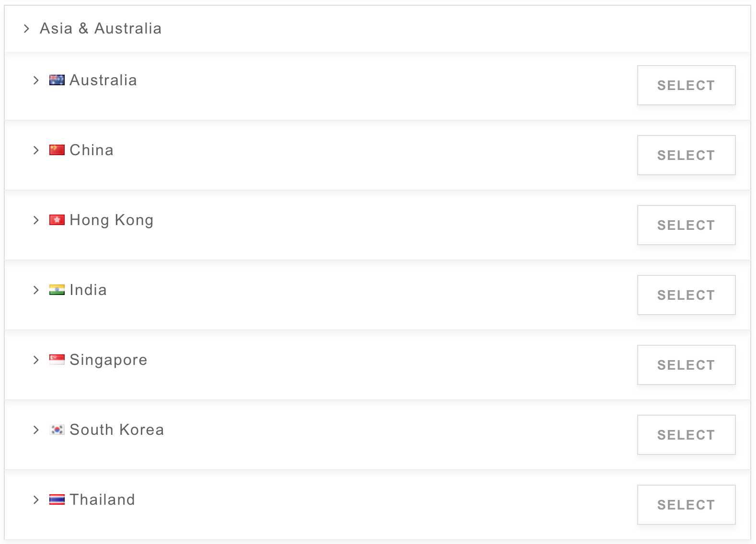Screen dimensions: 756x544
Task: Select the Thailand location button
Action: pos(686,505)
